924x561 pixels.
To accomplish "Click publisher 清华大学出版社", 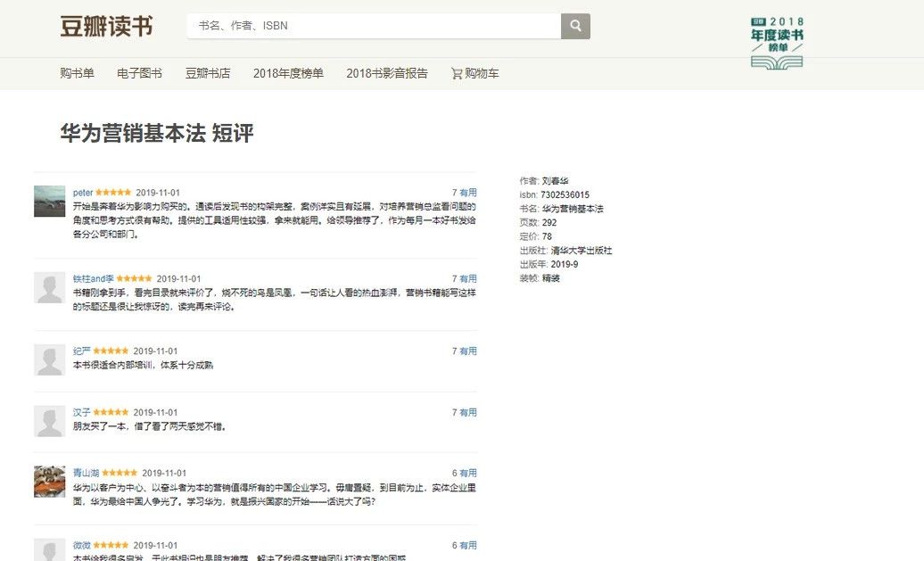I will coord(581,251).
